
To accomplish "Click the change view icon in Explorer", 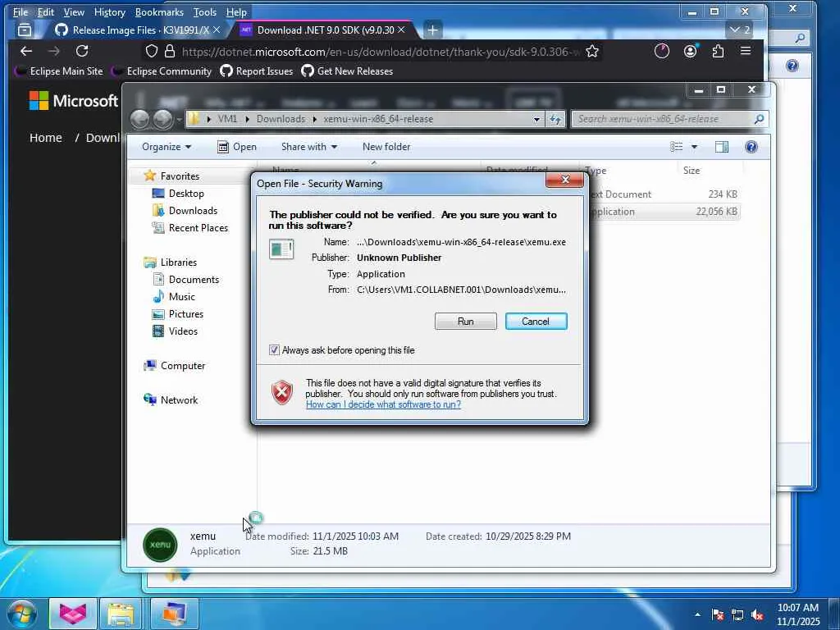I will [x=677, y=147].
